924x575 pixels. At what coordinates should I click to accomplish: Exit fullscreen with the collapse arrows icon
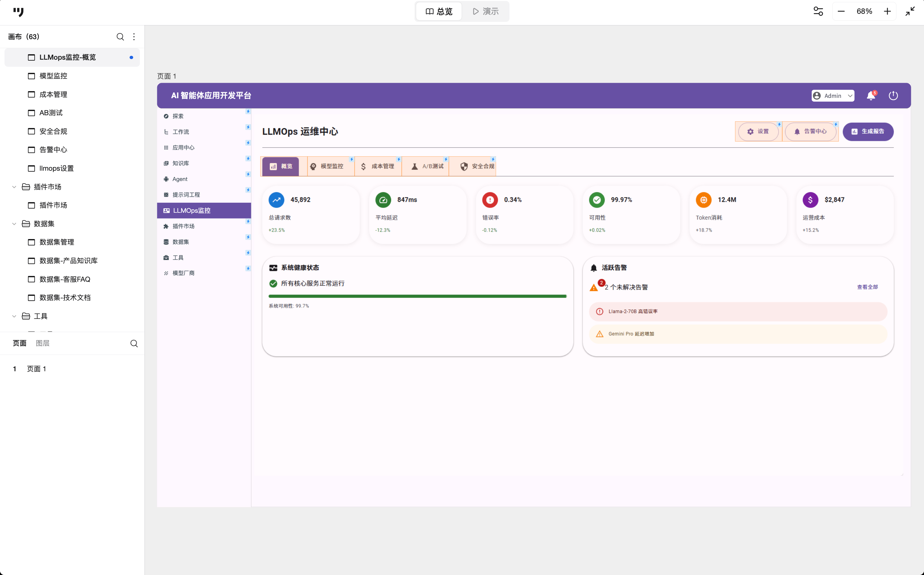click(x=910, y=12)
